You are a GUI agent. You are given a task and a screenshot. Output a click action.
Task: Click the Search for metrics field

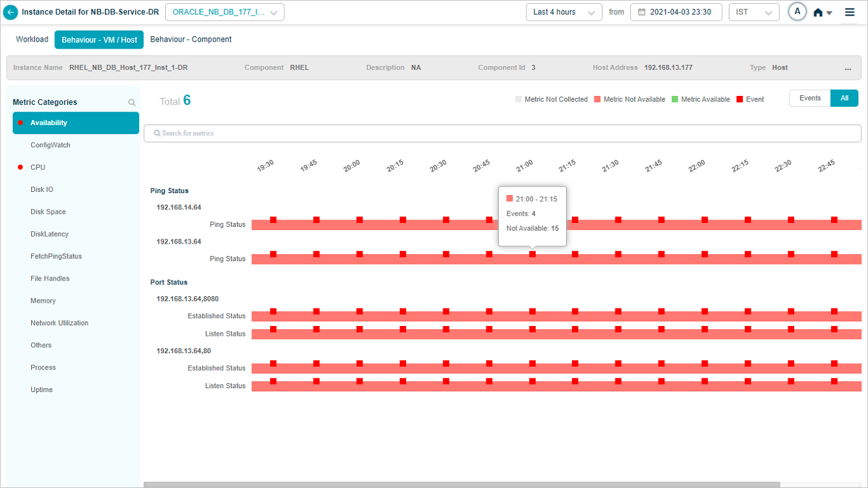point(502,134)
